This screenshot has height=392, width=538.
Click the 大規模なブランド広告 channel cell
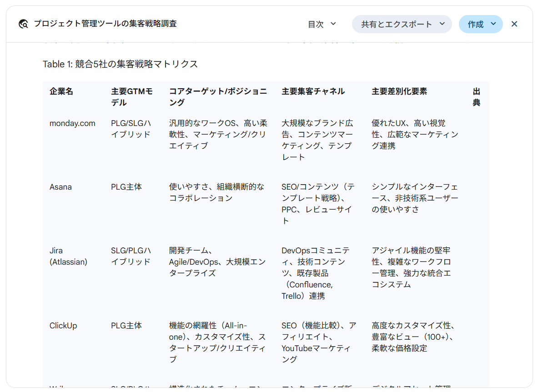point(317,140)
